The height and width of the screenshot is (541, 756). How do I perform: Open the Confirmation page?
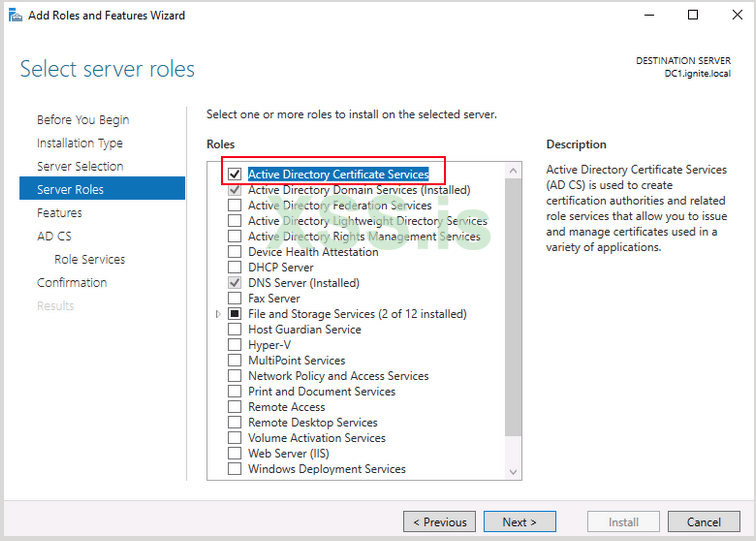coord(72,283)
